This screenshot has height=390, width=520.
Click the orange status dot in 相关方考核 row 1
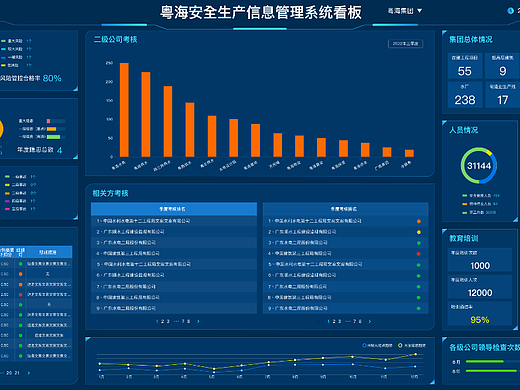(x=419, y=221)
